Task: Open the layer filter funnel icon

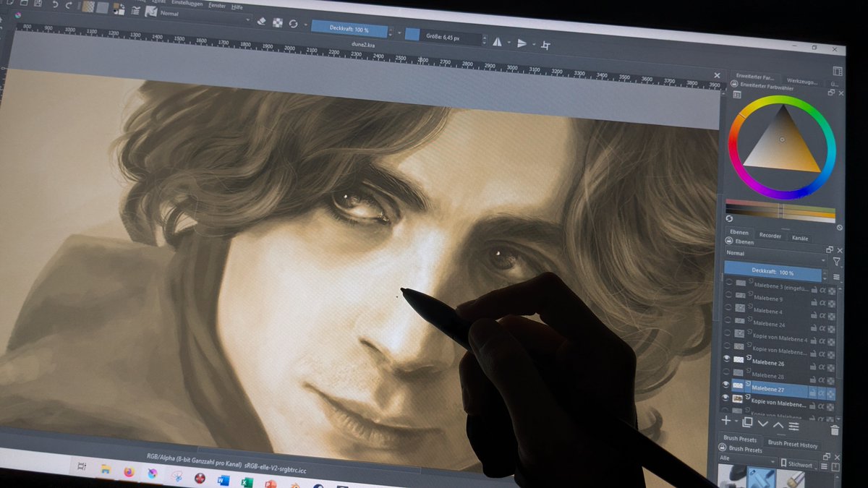Action: pos(837,261)
